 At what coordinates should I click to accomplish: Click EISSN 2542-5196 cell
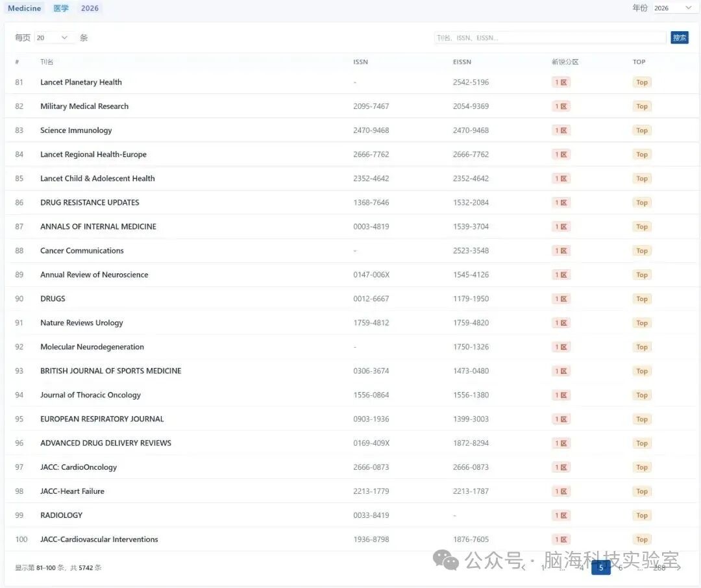point(471,82)
